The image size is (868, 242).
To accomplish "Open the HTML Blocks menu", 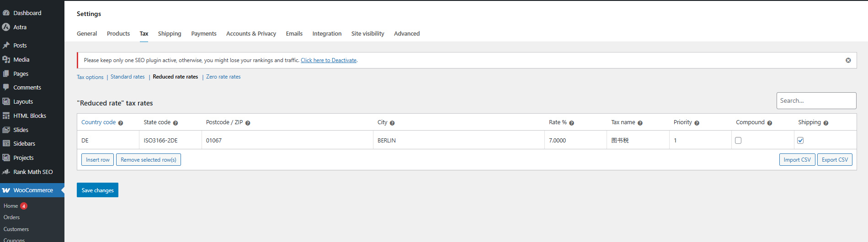I will pos(32,116).
